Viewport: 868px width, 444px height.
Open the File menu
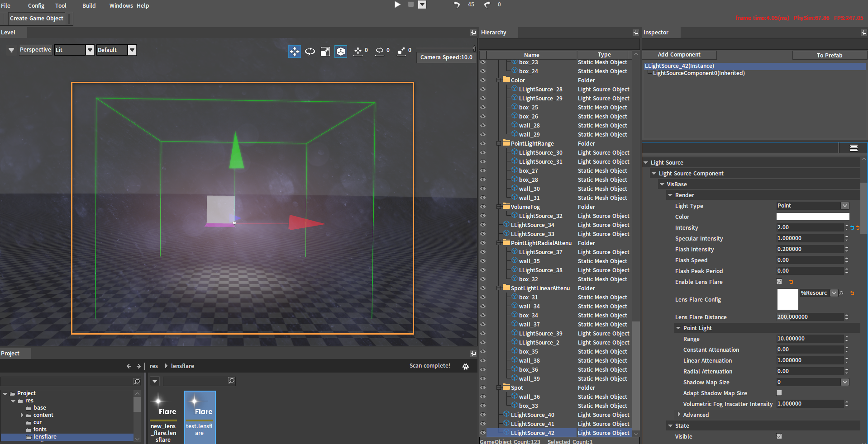click(x=6, y=5)
